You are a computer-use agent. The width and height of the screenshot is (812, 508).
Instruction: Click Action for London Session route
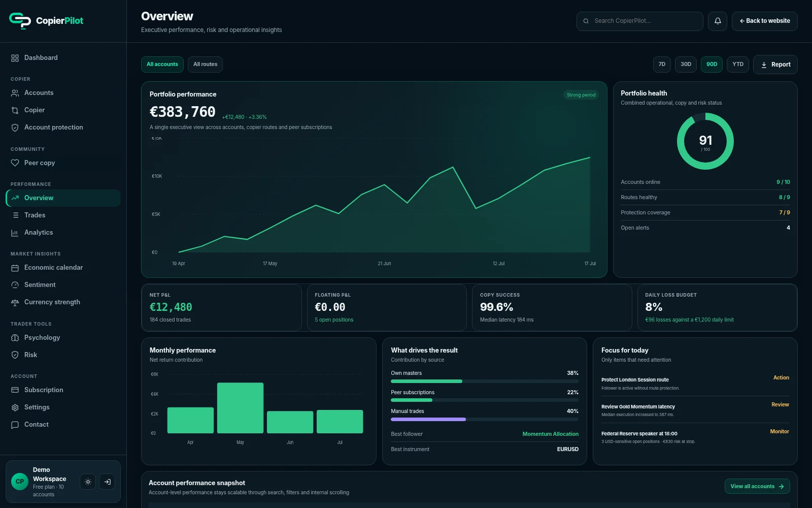click(x=781, y=378)
